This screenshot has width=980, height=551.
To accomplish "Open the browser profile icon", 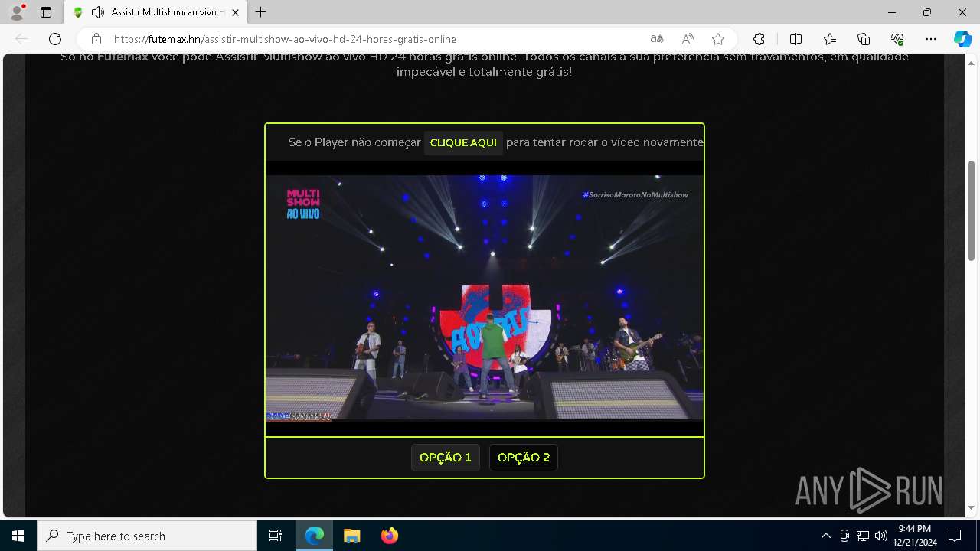I will 16,12.
